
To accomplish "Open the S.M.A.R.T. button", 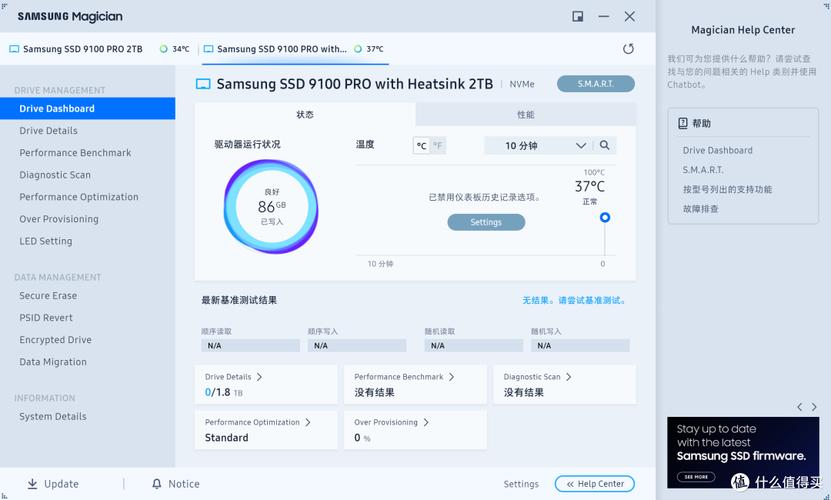I will pos(595,84).
